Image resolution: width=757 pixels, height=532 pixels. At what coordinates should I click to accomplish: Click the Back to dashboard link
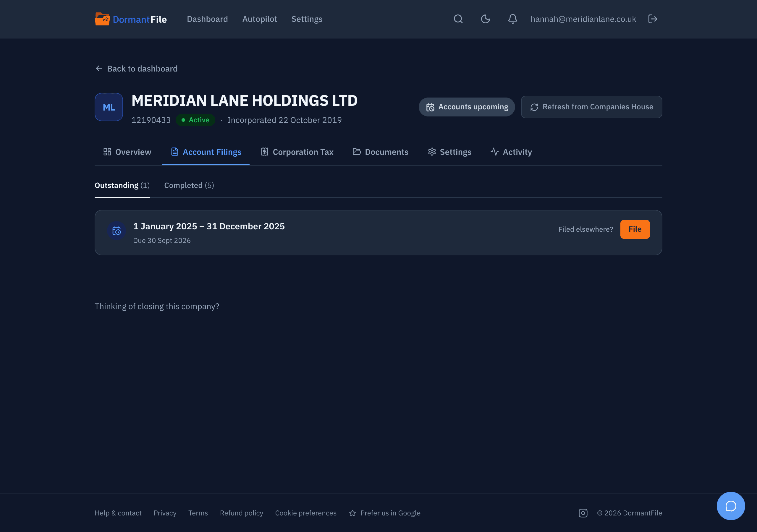(x=136, y=69)
